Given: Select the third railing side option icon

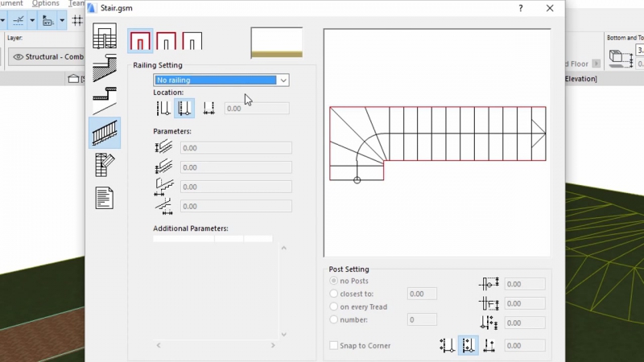Looking at the screenshot, I should click(x=192, y=41).
